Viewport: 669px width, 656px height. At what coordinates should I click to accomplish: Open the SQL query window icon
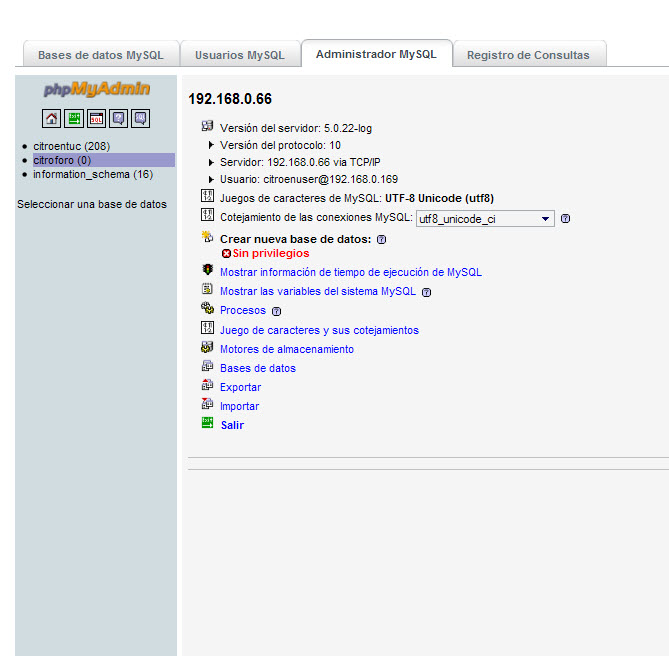point(96,119)
